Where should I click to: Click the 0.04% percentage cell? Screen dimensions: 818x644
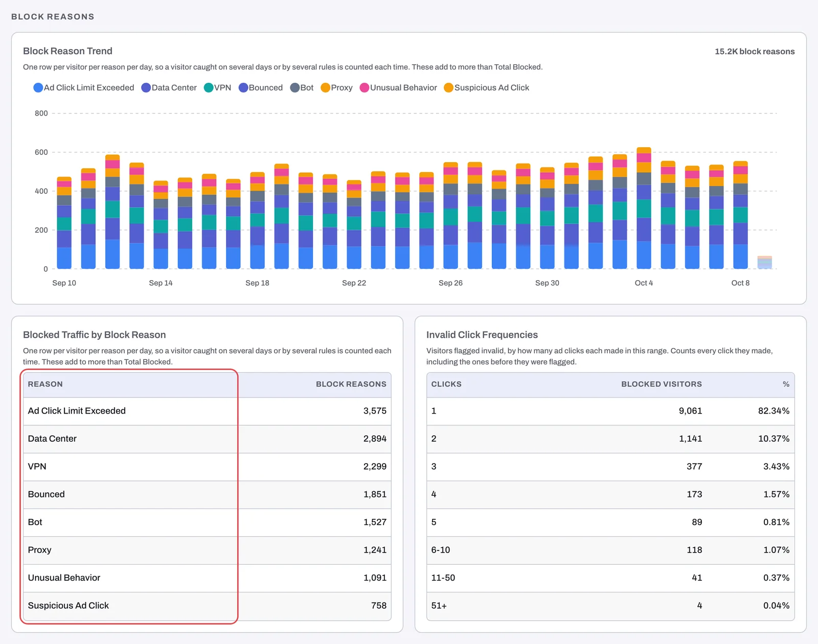click(x=776, y=606)
